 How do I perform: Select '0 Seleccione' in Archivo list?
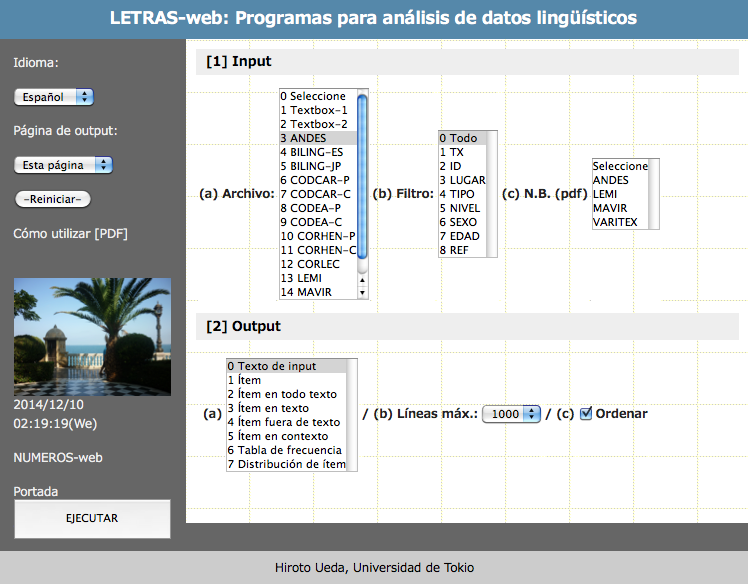[318, 96]
